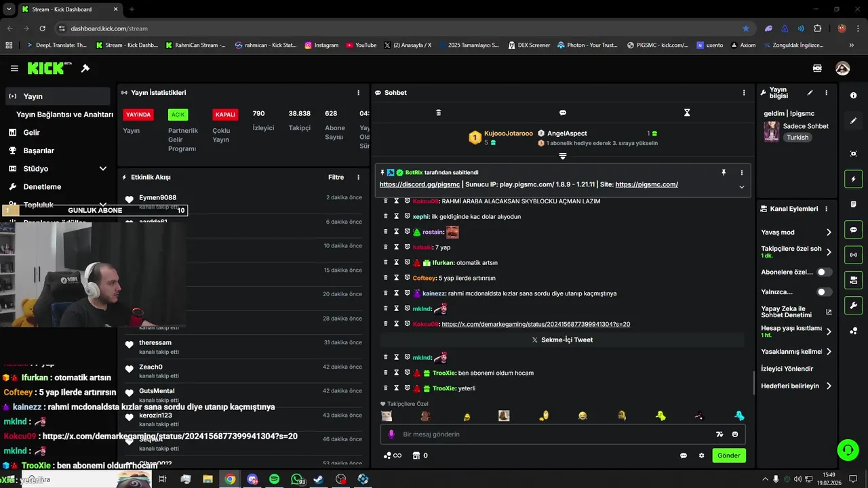The height and width of the screenshot is (488, 868).
Task: Open Spotify from the Windows taskbar
Action: point(274,479)
